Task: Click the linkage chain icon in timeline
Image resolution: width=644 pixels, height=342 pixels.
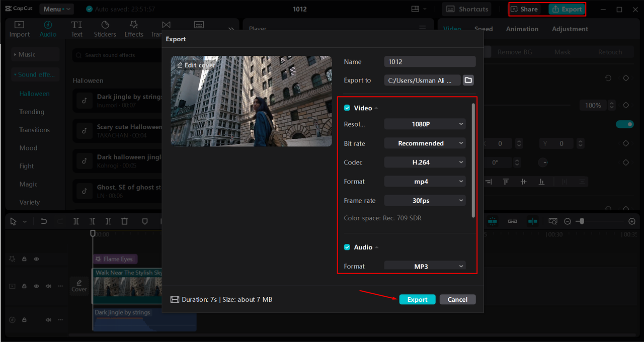Action: 513,221
